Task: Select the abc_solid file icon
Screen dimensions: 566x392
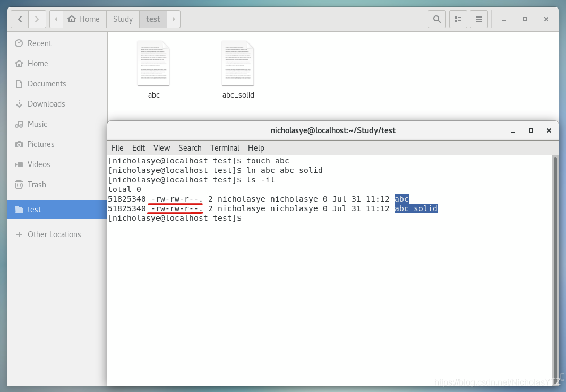Action: tap(238, 64)
